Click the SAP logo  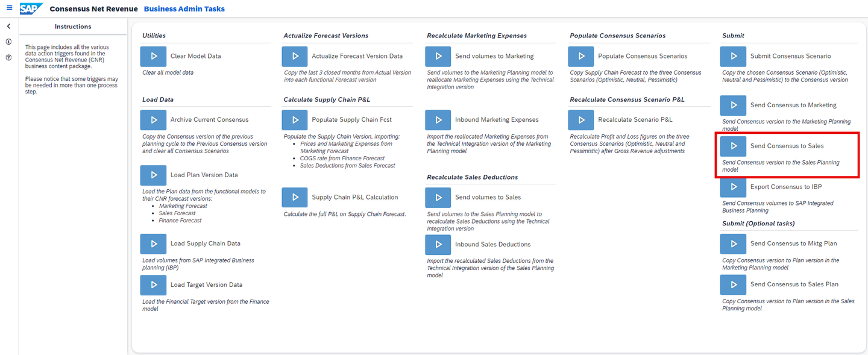coord(31,8)
